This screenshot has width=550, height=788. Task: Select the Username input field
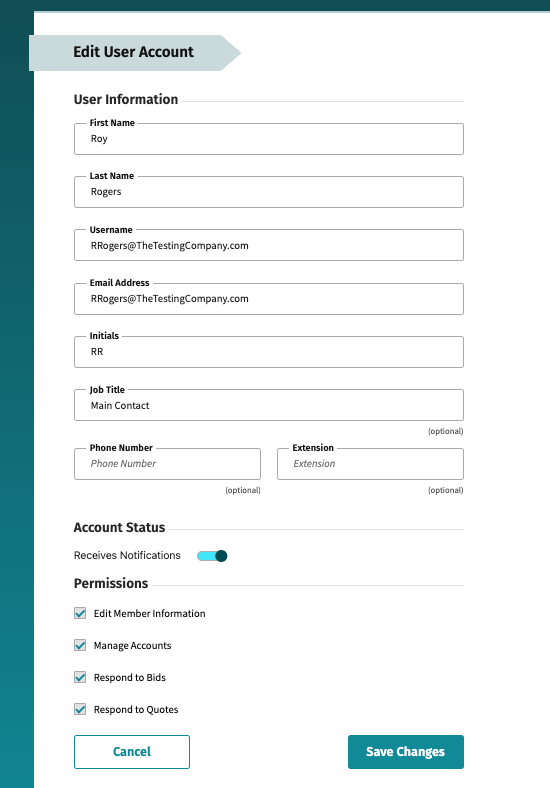pyautogui.click(x=268, y=245)
